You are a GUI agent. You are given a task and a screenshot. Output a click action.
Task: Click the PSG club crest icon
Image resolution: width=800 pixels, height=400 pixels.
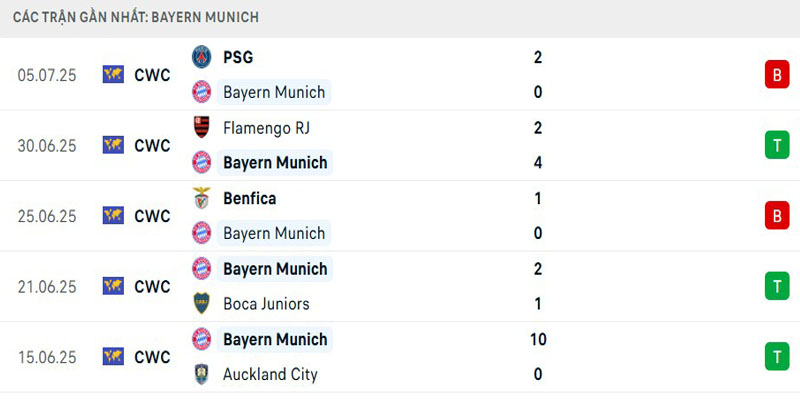click(x=202, y=57)
